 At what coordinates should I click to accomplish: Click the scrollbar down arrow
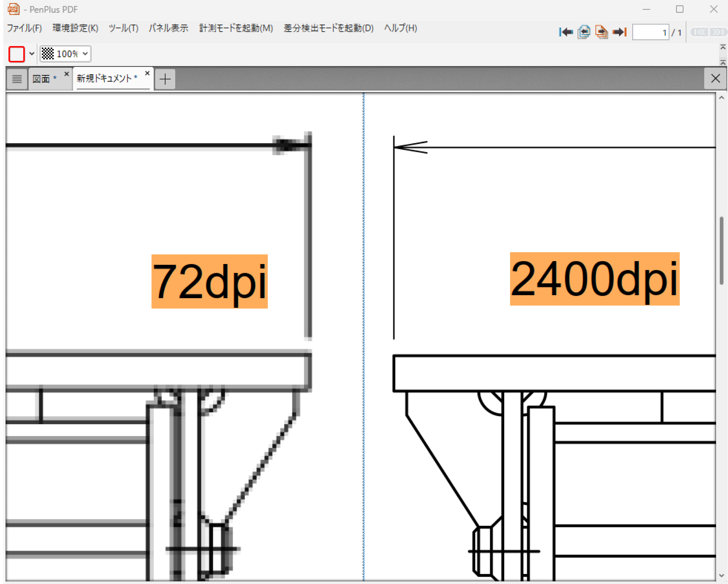pyautogui.click(x=722, y=576)
